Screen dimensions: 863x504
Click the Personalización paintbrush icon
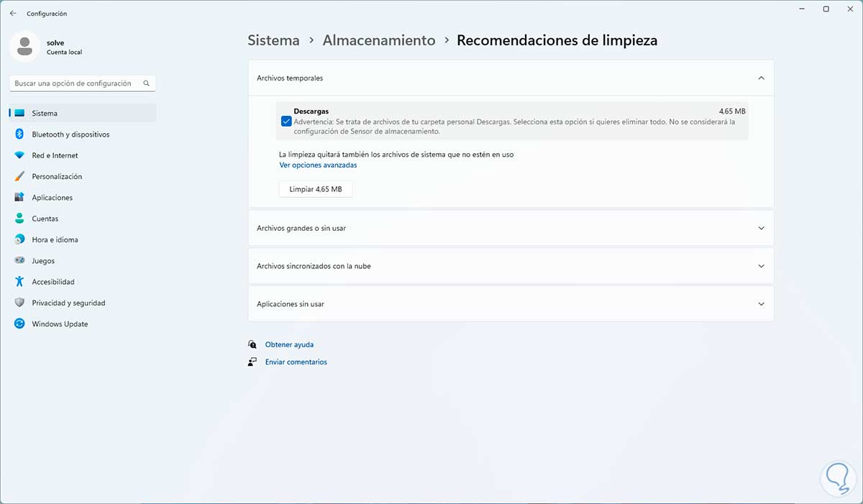click(x=19, y=176)
